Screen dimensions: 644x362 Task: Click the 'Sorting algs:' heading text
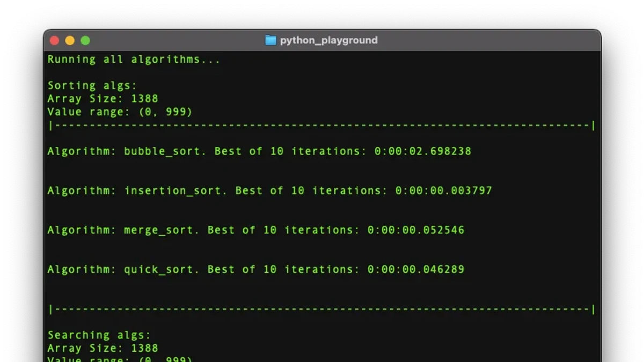[92, 86]
